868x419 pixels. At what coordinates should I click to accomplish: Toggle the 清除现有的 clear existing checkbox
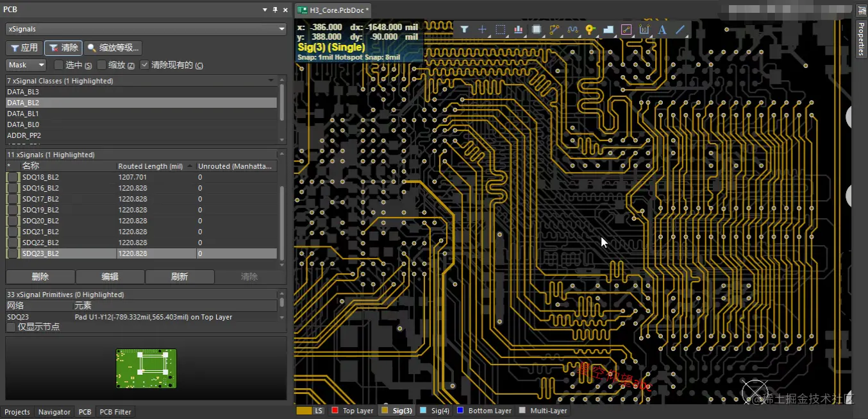[144, 65]
